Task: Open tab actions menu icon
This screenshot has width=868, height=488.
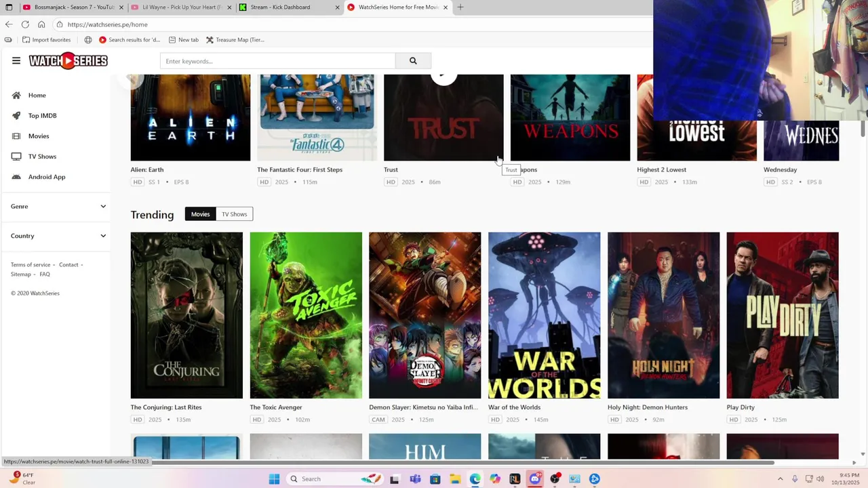Action: (x=9, y=7)
